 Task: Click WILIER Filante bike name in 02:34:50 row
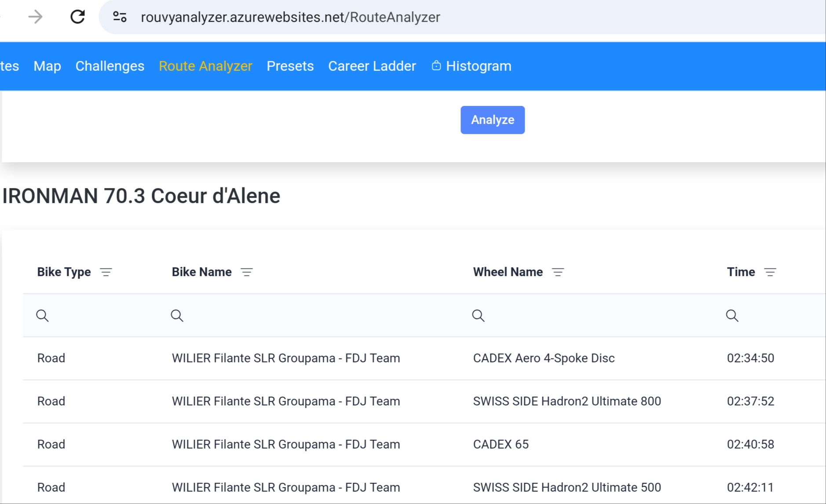[286, 358]
